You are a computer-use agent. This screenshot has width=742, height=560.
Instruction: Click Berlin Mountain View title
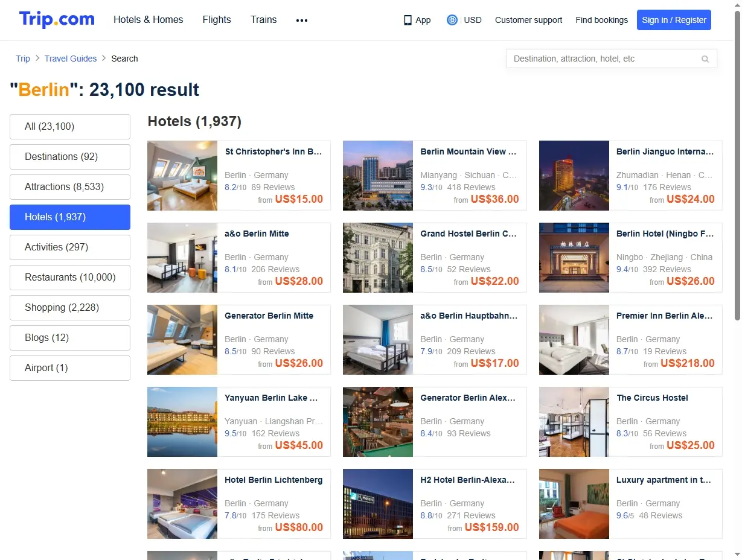coord(469,151)
